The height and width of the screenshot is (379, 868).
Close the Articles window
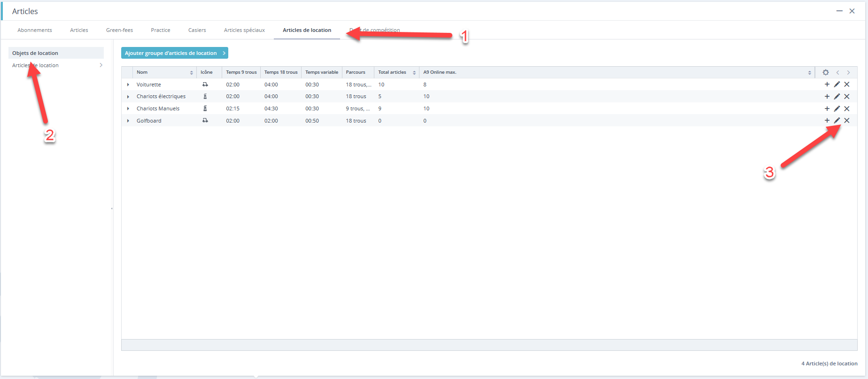[852, 11]
